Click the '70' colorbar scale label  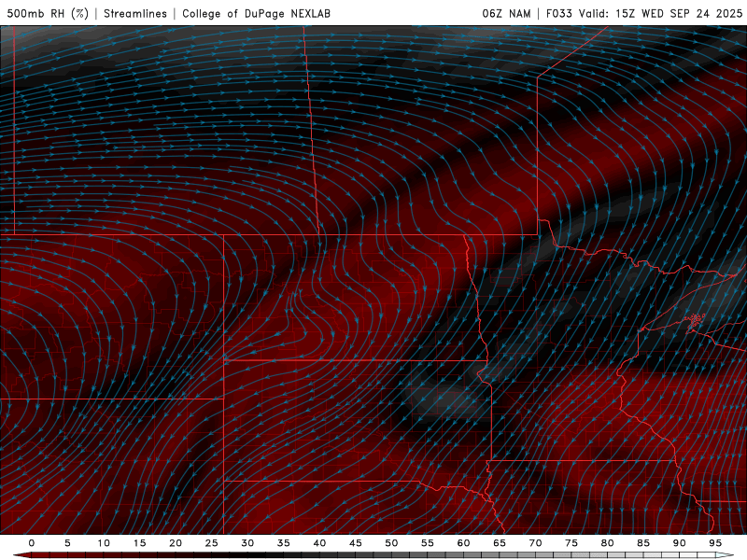pos(535,543)
